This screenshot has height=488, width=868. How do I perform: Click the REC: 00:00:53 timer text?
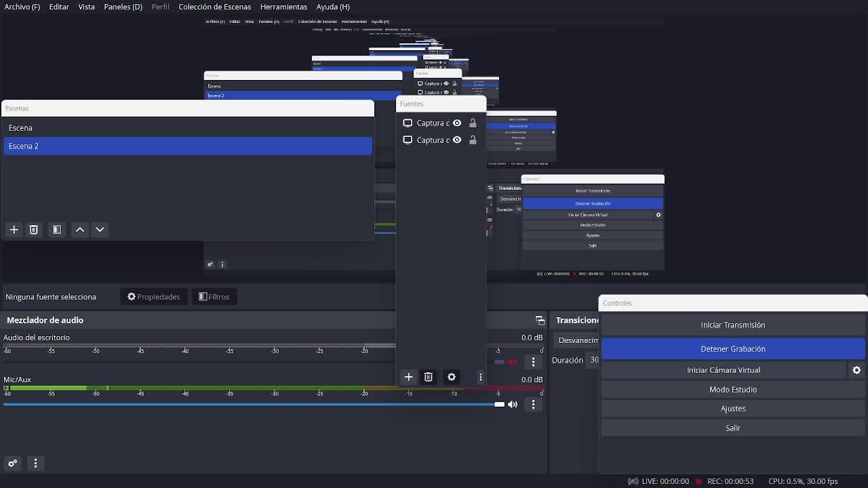730,481
